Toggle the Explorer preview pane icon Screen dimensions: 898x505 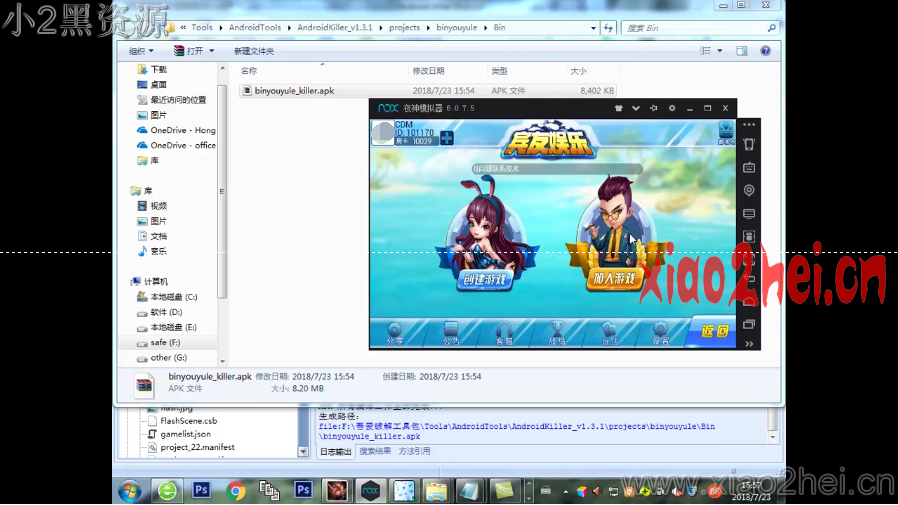point(742,51)
